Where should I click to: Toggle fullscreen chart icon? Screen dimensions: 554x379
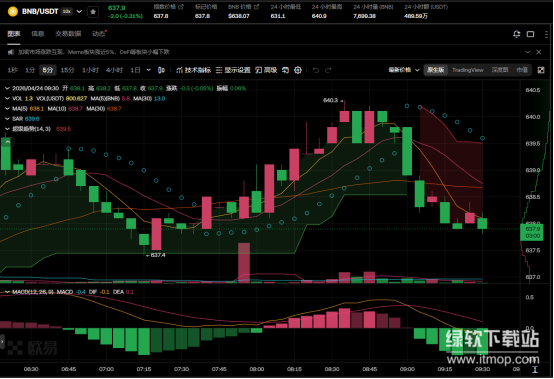click(541, 70)
